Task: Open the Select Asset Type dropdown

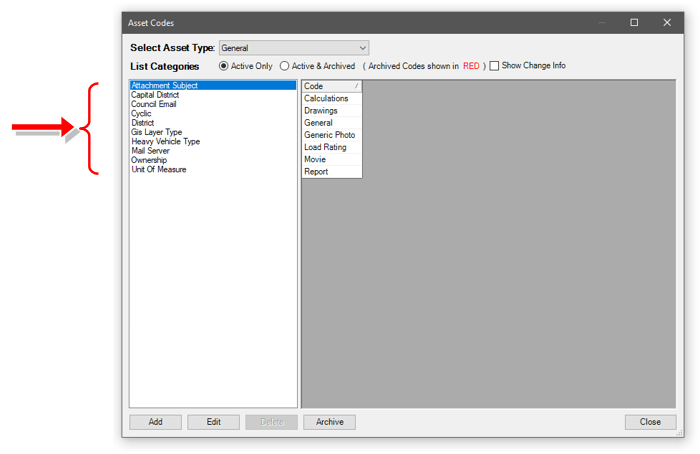Action: (x=293, y=48)
